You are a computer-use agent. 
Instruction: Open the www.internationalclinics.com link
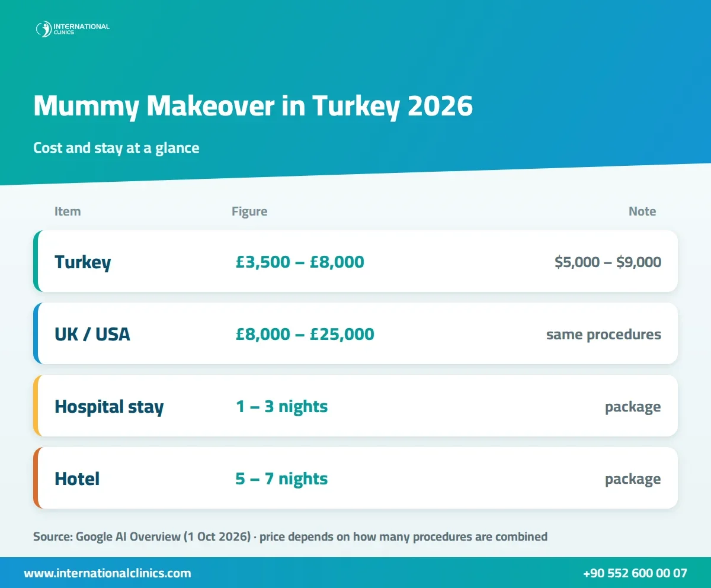point(107,573)
